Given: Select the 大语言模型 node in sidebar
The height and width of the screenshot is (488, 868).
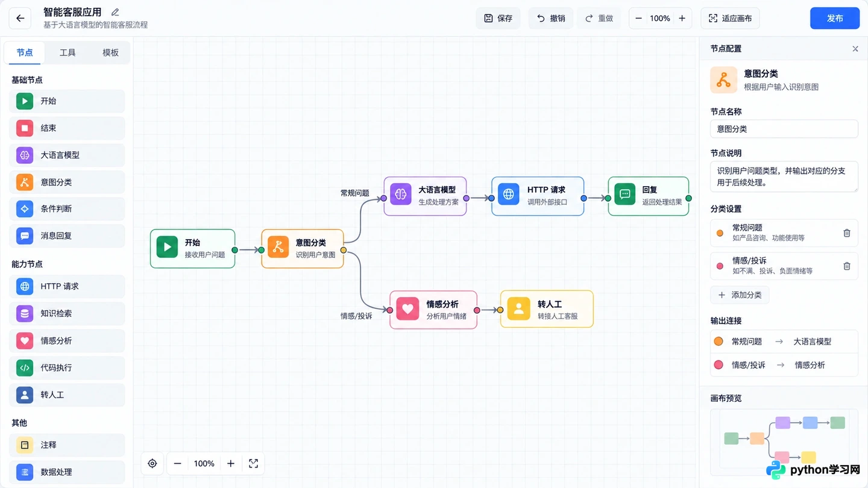Looking at the screenshot, I should point(67,155).
